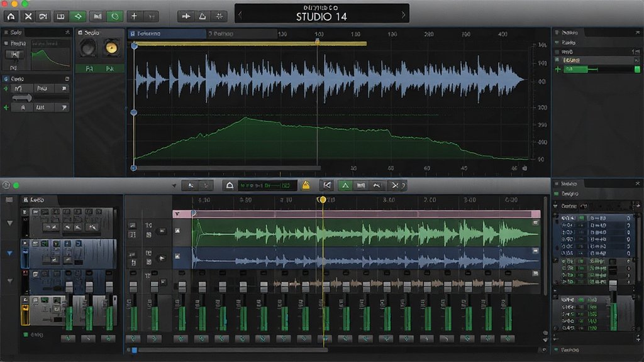Click the metronome triangle icon in top toolbar
The image size is (644, 362).
tap(203, 16)
